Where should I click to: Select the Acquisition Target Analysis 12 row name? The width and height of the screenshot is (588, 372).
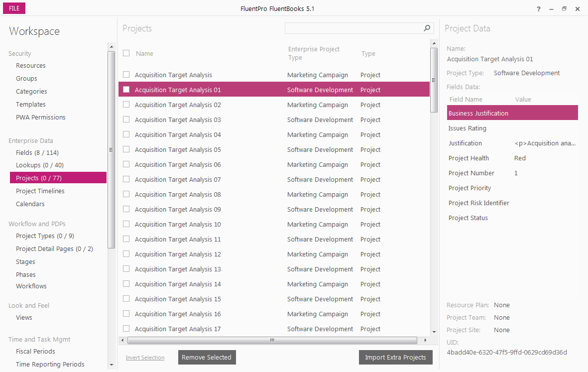click(x=178, y=254)
